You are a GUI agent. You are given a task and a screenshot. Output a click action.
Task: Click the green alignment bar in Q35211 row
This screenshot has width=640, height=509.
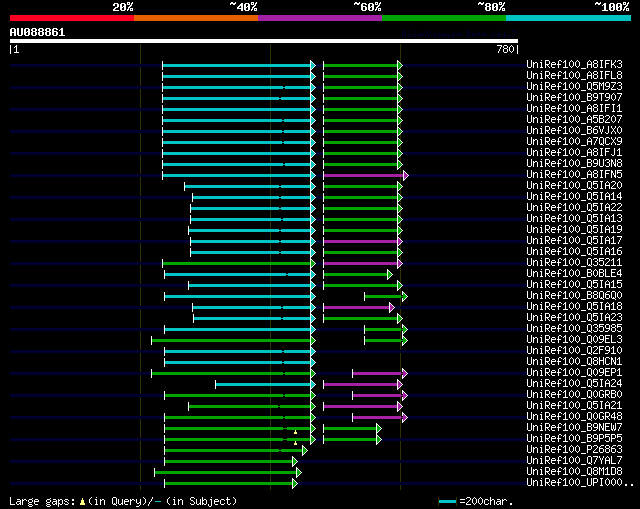(x=239, y=264)
